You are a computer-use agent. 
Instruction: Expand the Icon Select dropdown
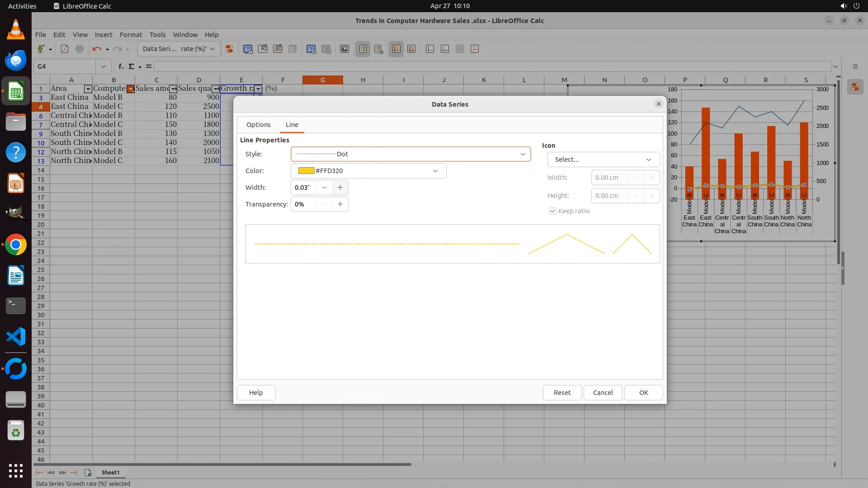click(x=603, y=160)
